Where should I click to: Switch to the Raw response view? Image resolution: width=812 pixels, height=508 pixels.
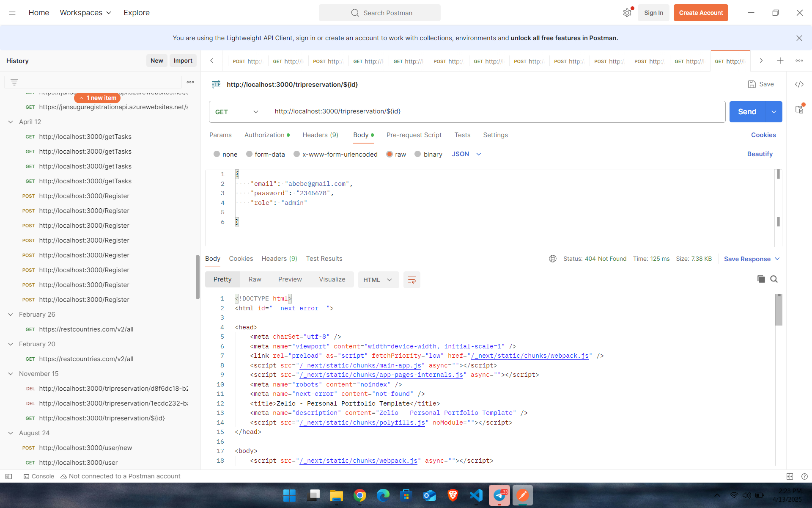(255, 279)
